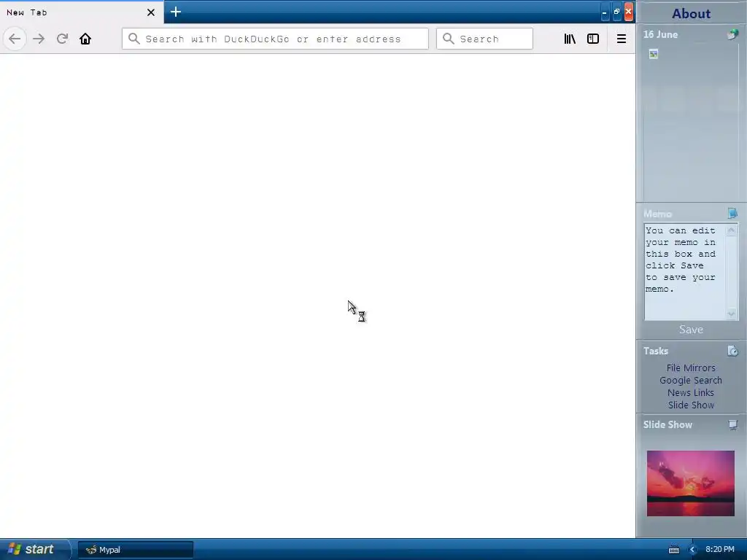Open the home page
The image size is (747, 560).
85,39
